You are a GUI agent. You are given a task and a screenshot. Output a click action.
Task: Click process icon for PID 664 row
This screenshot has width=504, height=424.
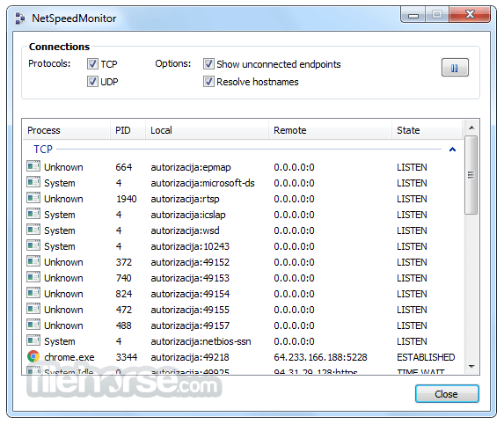pos(33,166)
